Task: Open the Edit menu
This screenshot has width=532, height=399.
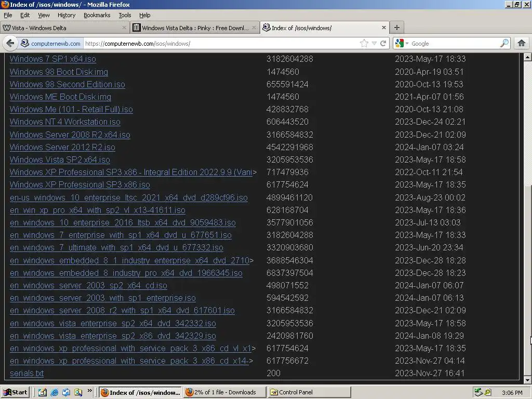Action: pyautogui.click(x=25, y=15)
